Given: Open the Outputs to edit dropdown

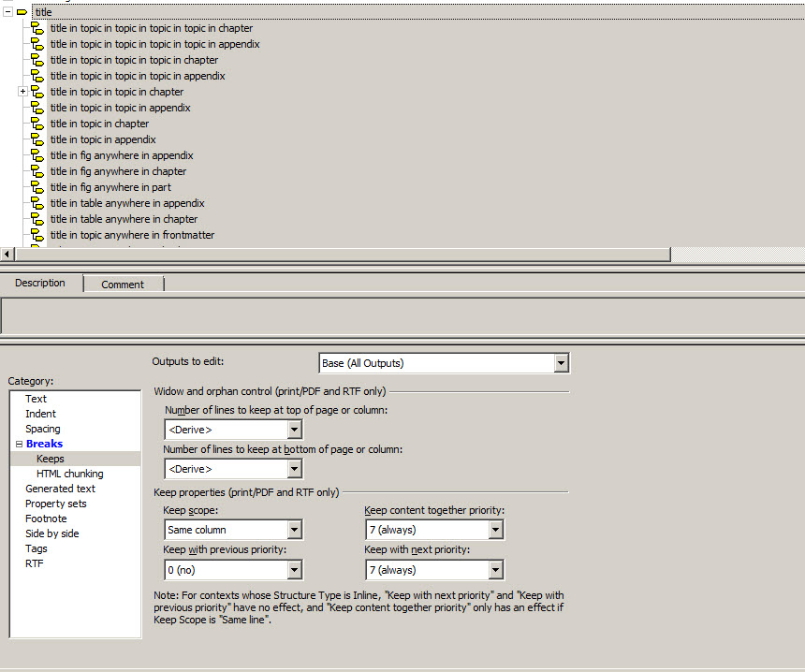Looking at the screenshot, I should [561, 363].
